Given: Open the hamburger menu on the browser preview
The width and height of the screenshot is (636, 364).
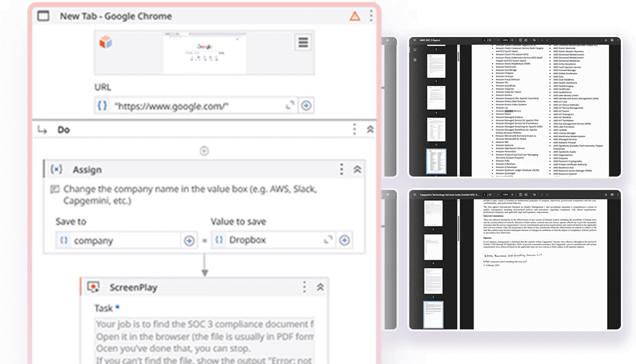Looking at the screenshot, I should click(x=303, y=42).
